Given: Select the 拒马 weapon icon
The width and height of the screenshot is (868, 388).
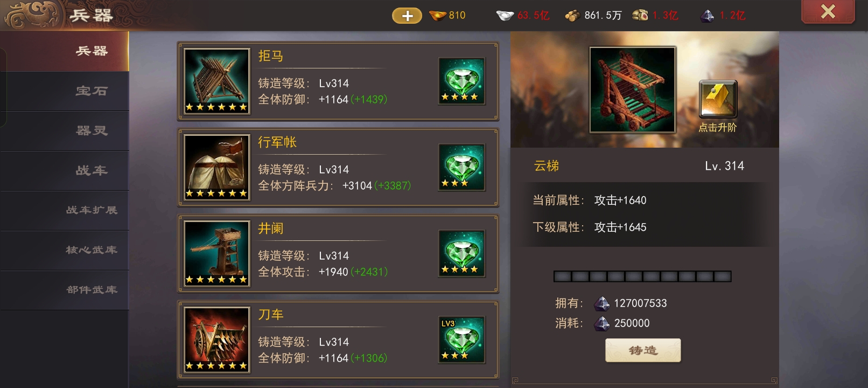Looking at the screenshot, I should tap(217, 81).
